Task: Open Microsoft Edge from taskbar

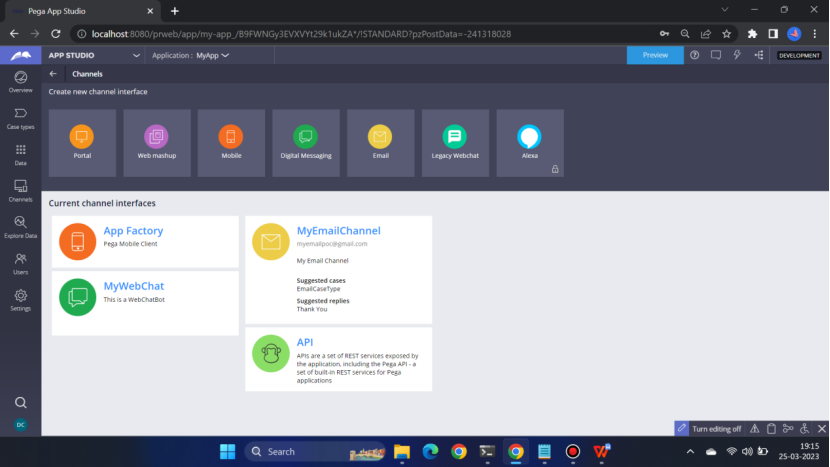Action: click(430, 452)
